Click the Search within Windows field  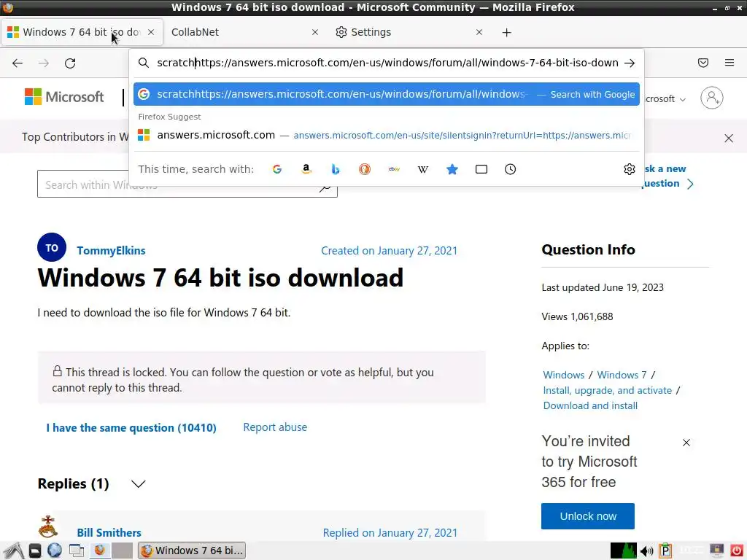click(x=187, y=184)
